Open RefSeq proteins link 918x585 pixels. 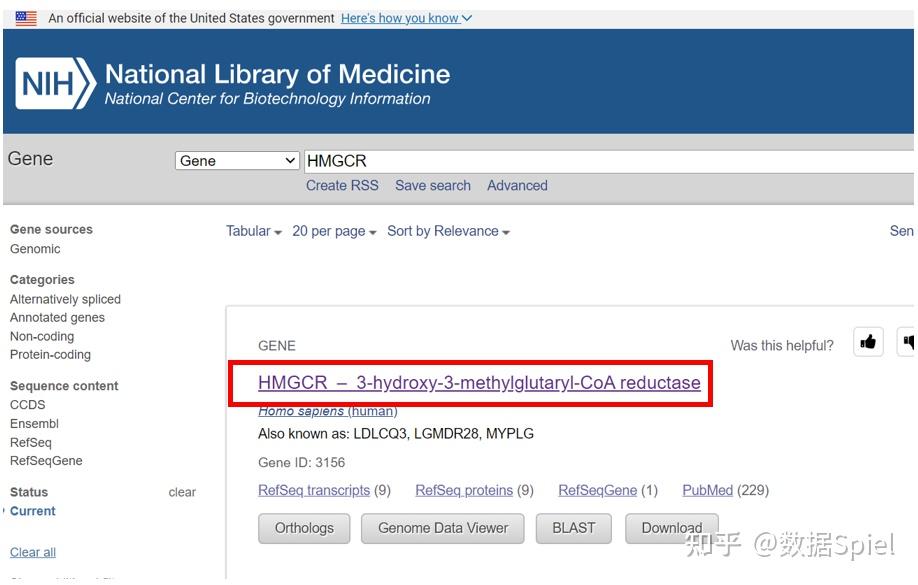[x=464, y=490]
